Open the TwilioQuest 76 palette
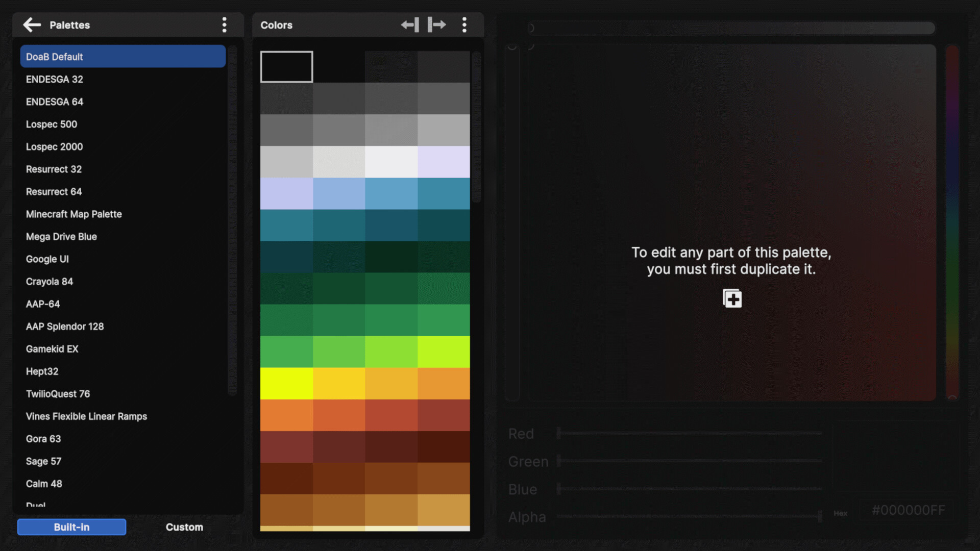 [x=58, y=393]
